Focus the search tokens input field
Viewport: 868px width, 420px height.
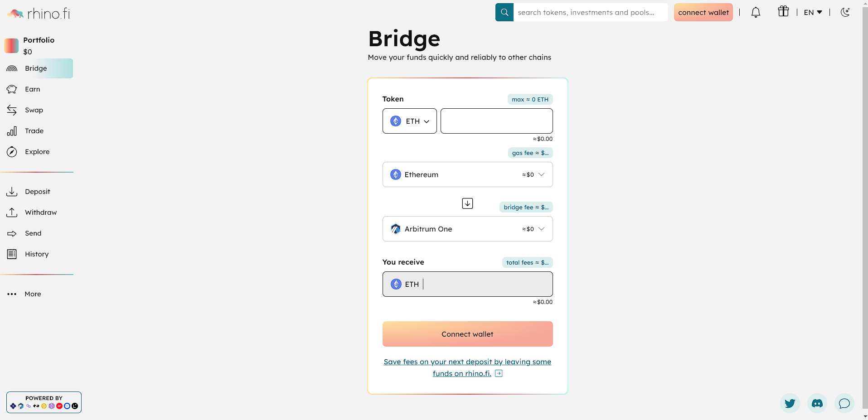[591, 12]
